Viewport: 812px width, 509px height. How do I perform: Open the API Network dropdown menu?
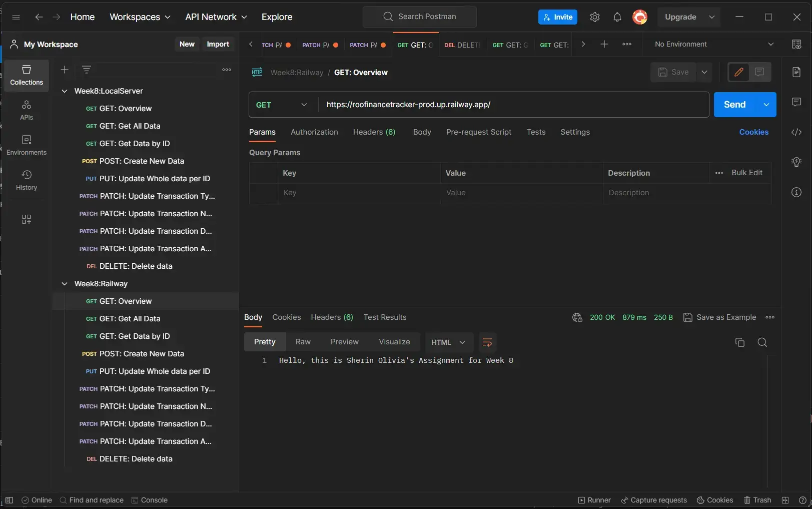[216, 17]
